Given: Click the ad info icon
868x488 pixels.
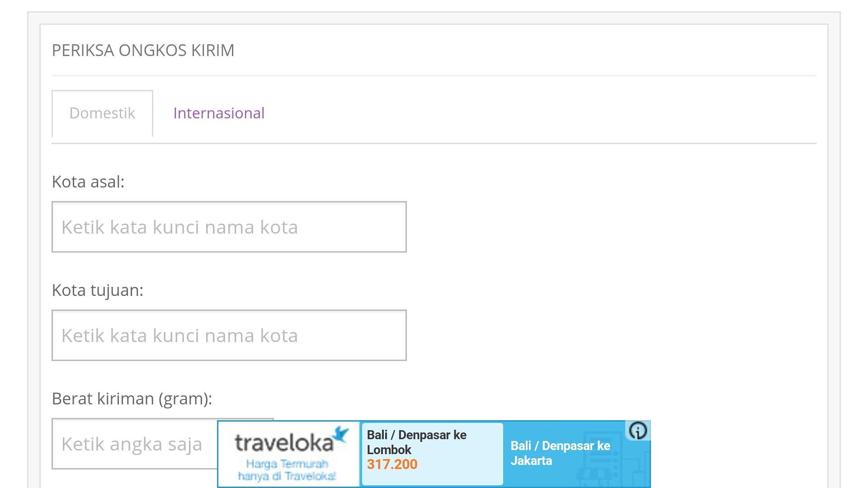Looking at the screenshot, I should tap(638, 431).
